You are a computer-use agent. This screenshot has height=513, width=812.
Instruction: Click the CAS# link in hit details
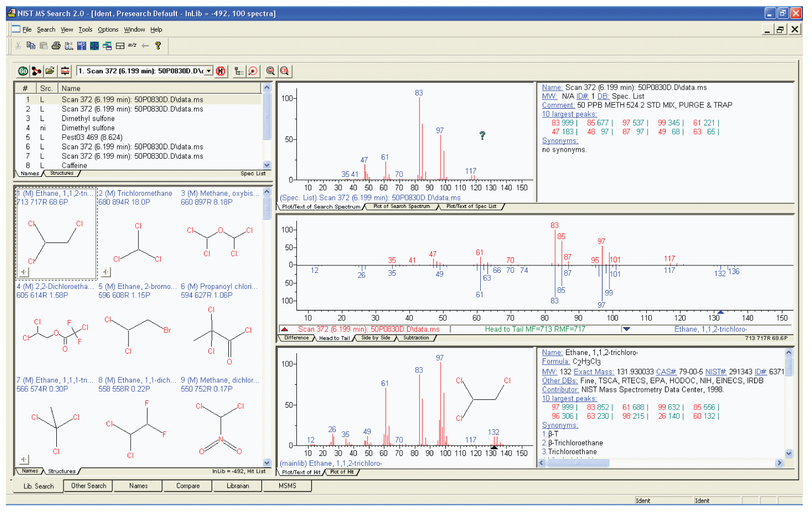[666, 371]
